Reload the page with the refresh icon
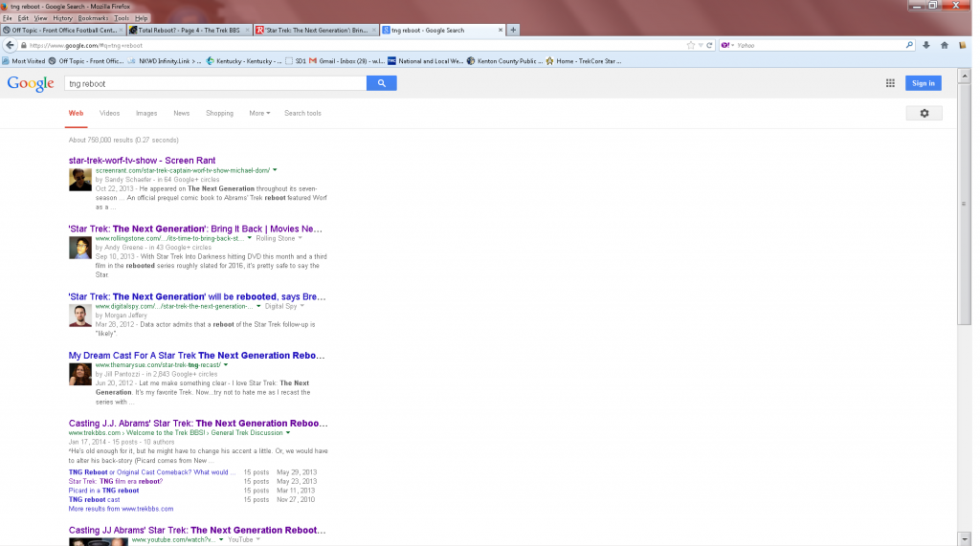The width and height of the screenshot is (980, 546). (709, 45)
